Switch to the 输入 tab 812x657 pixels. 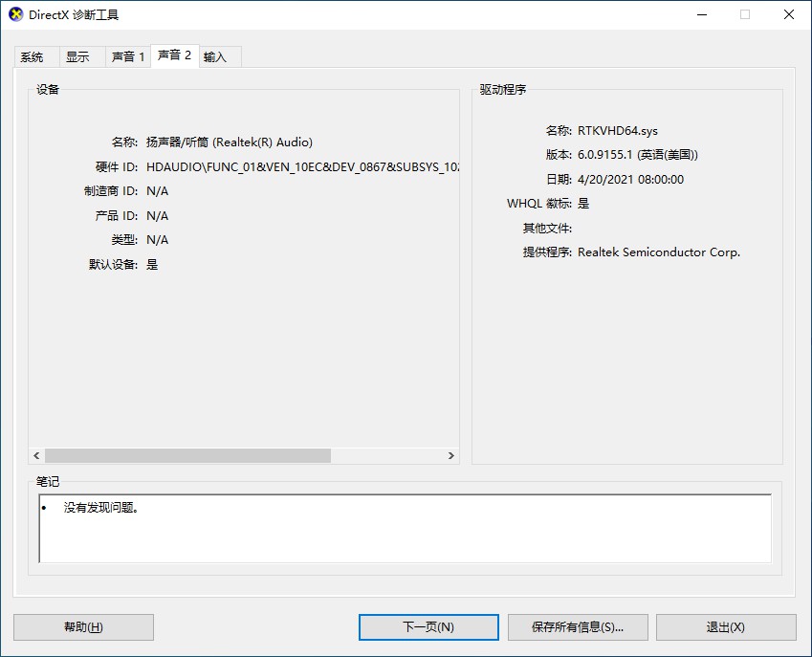coord(219,56)
